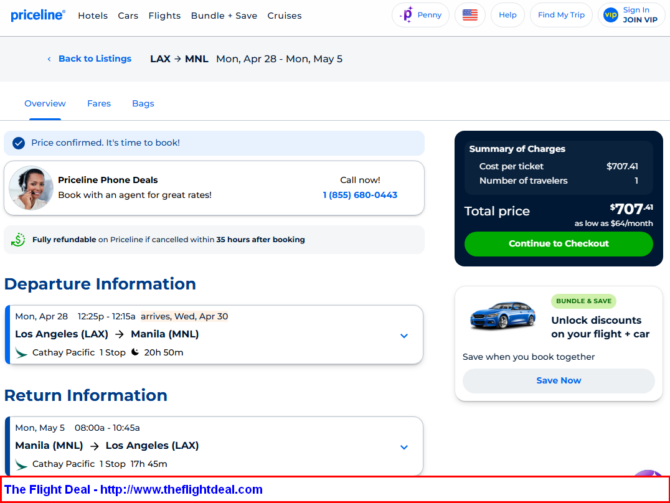Viewport: 670px width, 503px height.
Task: Open Bundle + Save in navigation
Action: coord(224,16)
